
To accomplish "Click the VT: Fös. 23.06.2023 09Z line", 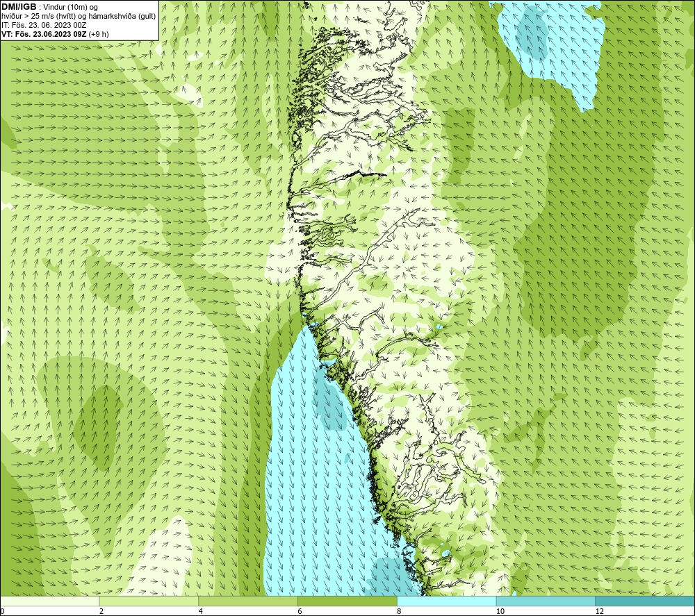I will coord(55,34).
